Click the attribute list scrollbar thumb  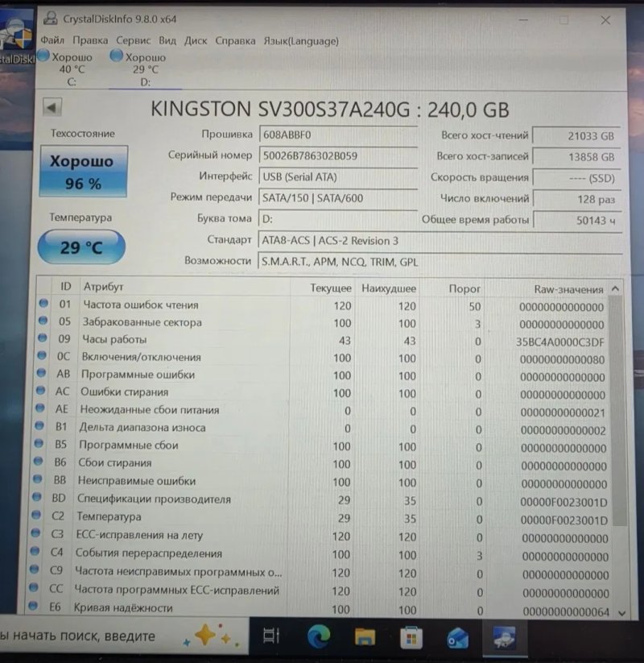[617, 411]
